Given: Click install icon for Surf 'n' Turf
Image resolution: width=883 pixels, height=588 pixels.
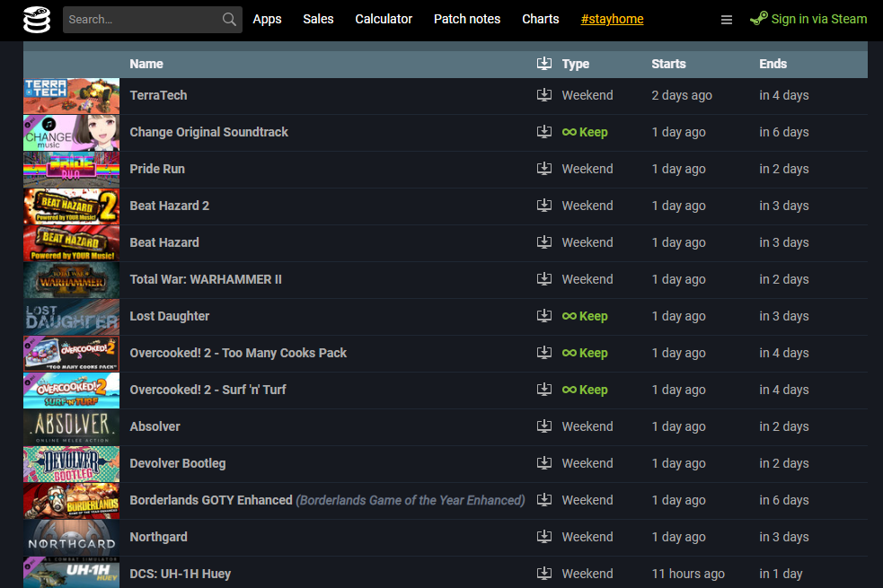Looking at the screenshot, I should (x=544, y=390).
